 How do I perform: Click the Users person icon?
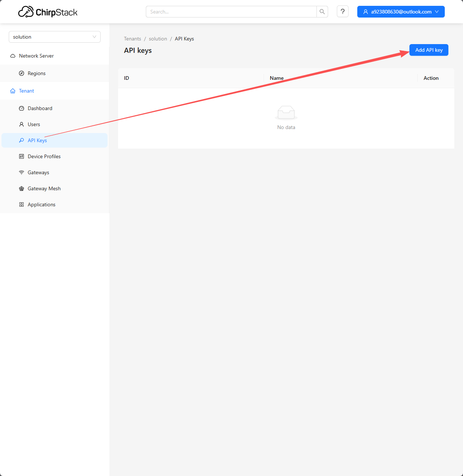pyautogui.click(x=22, y=124)
